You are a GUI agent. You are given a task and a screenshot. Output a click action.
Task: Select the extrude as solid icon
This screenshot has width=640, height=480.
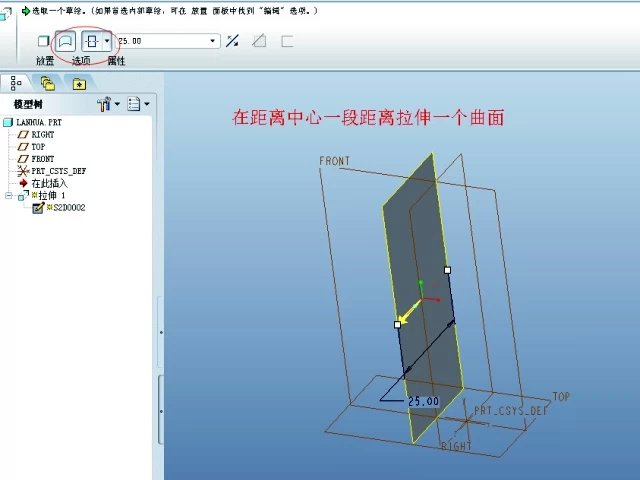point(43,42)
